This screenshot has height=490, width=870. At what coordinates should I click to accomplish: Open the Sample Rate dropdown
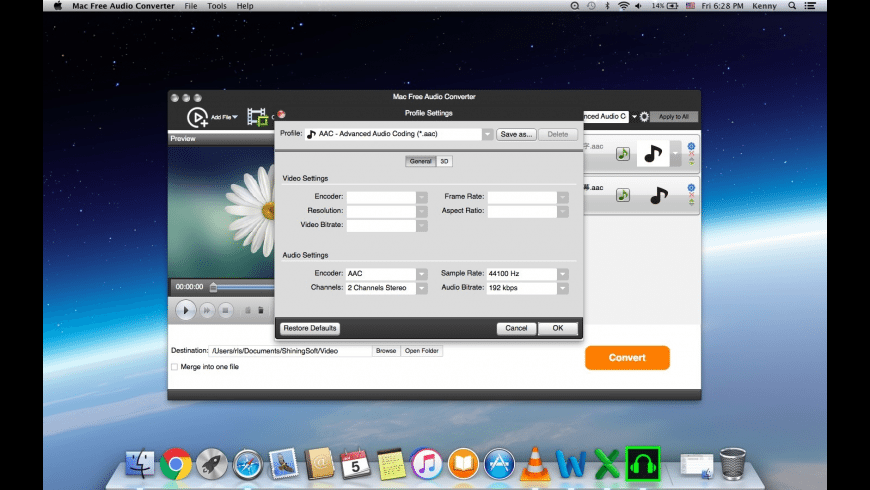(x=563, y=273)
